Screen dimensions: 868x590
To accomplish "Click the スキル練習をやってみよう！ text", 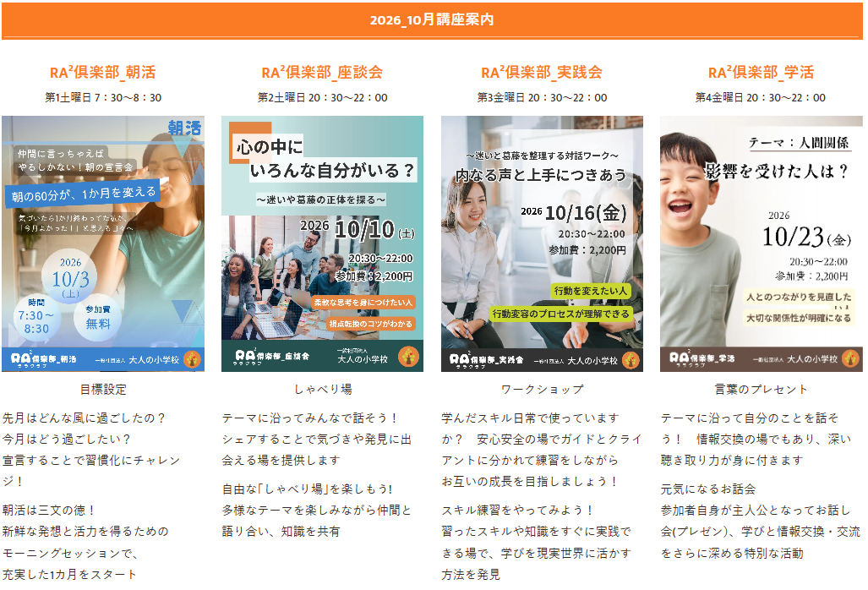I will pyautogui.click(x=517, y=511).
